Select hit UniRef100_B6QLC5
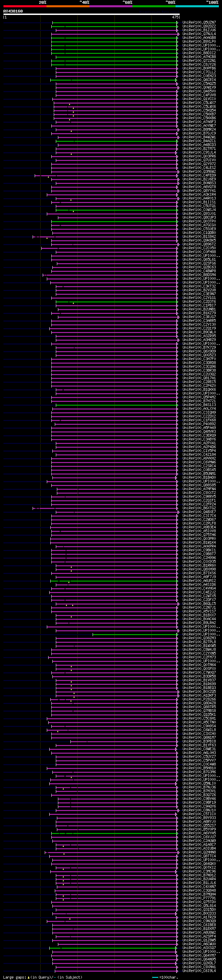Image resolution: width=222 pixels, height=980 pixels. pyautogui.click(x=199, y=604)
